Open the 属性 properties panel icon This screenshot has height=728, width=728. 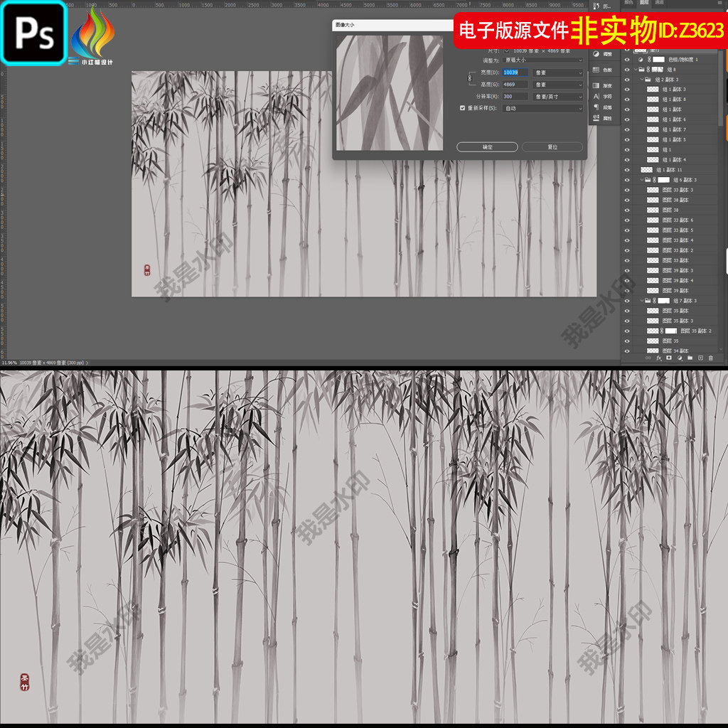point(596,118)
